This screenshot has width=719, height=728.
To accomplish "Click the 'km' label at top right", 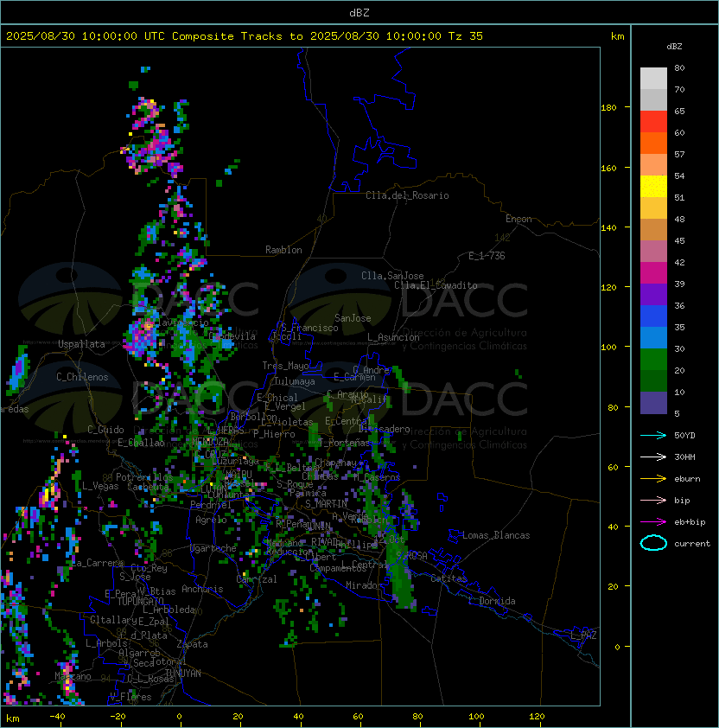I will pyautogui.click(x=617, y=36).
